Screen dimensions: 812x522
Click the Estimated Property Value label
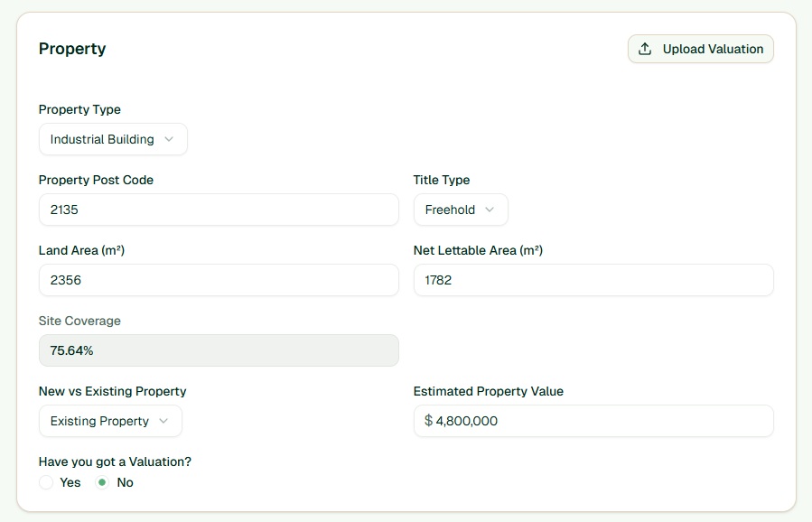[488, 391]
